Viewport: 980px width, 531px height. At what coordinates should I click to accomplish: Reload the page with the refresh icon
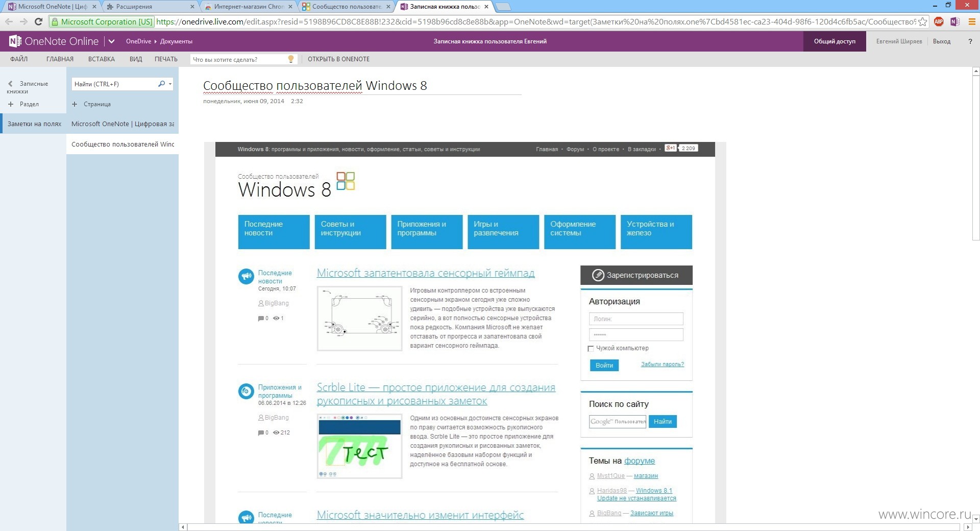point(38,21)
